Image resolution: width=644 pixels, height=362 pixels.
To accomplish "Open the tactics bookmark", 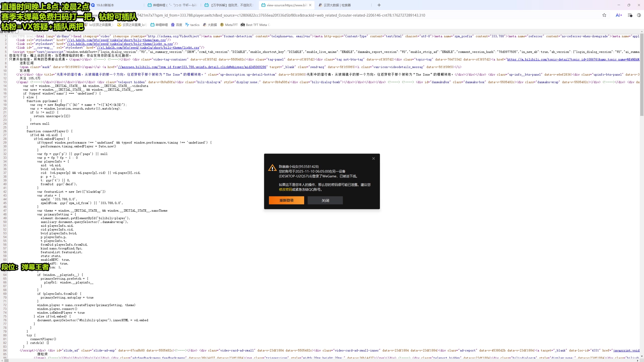I will click(x=192, y=25).
